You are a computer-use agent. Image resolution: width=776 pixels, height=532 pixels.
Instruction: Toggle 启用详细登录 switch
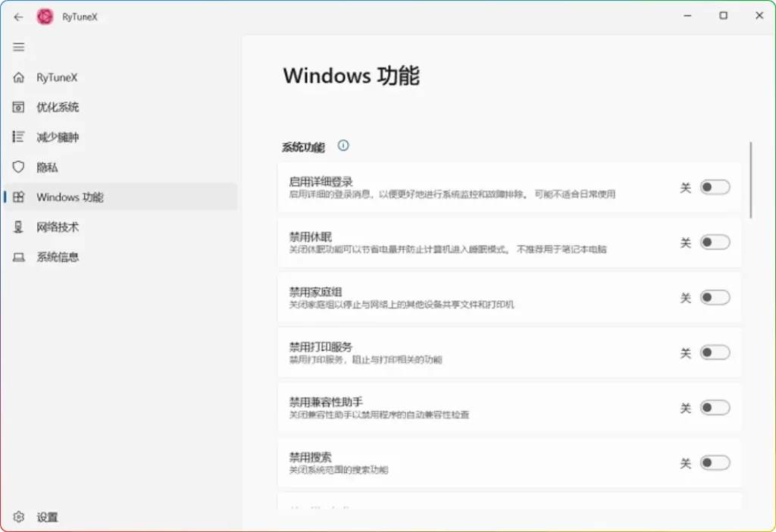coord(715,187)
